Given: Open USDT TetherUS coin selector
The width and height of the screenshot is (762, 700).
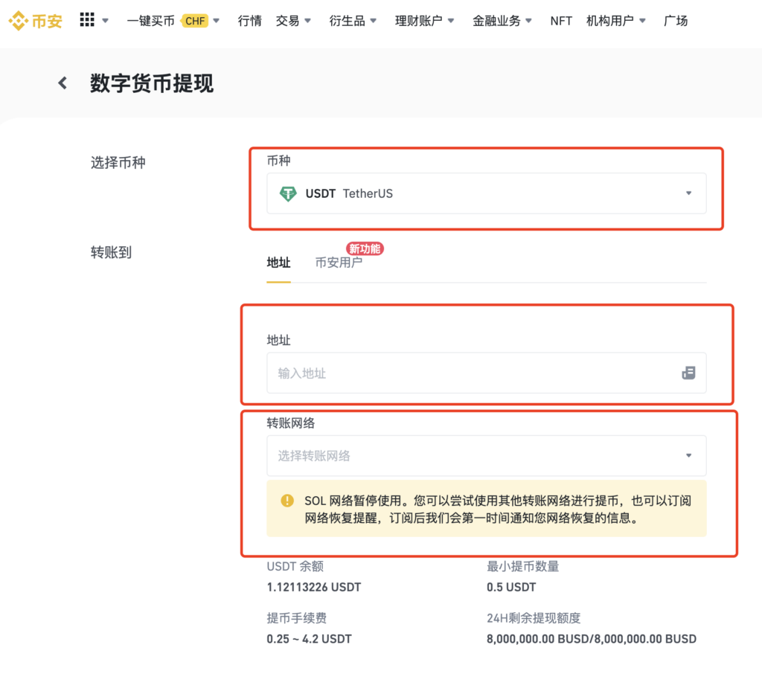Looking at the screenshot, I should pos(487,193).
